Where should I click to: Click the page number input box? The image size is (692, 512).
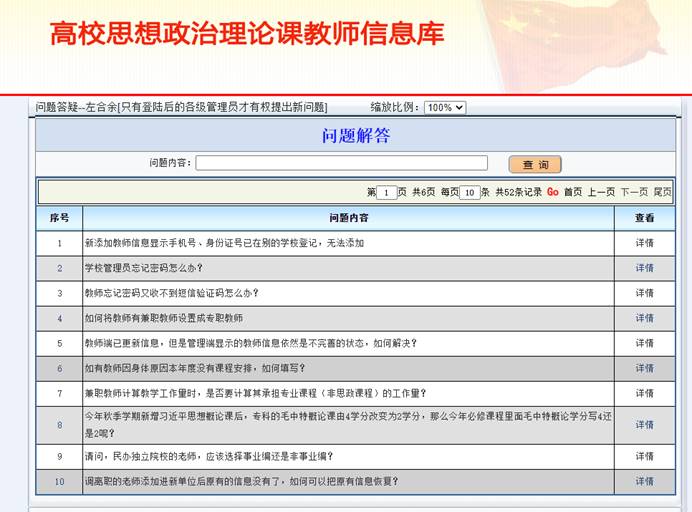tap(387, 192)
